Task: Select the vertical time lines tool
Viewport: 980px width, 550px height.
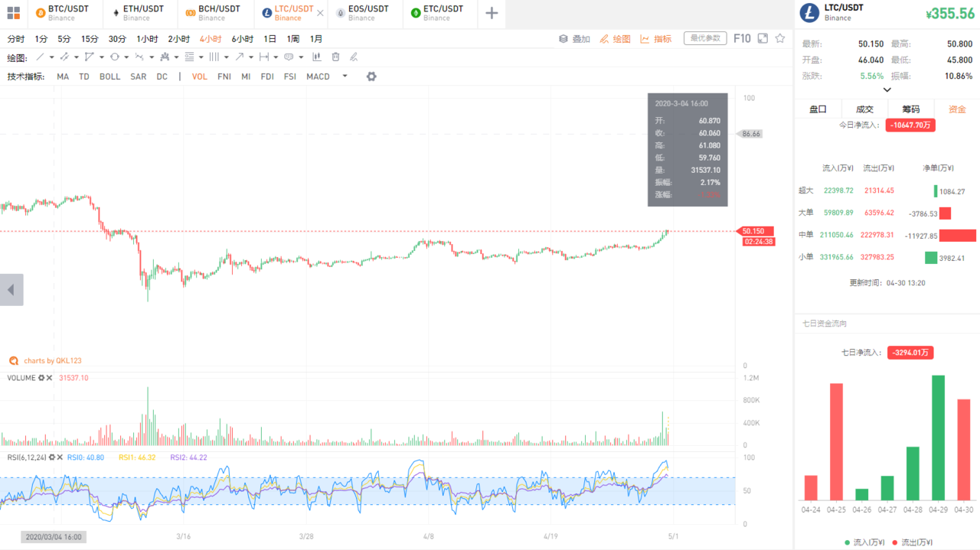Action: 214,57
